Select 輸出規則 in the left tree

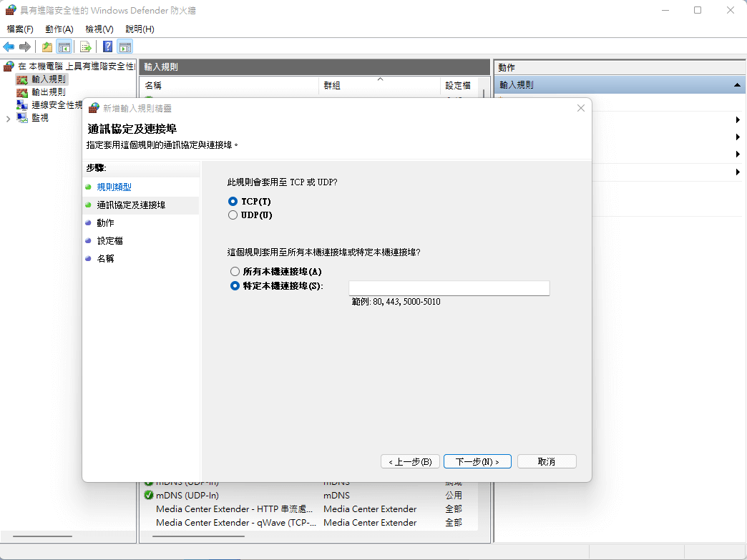[x=49, y=92]
